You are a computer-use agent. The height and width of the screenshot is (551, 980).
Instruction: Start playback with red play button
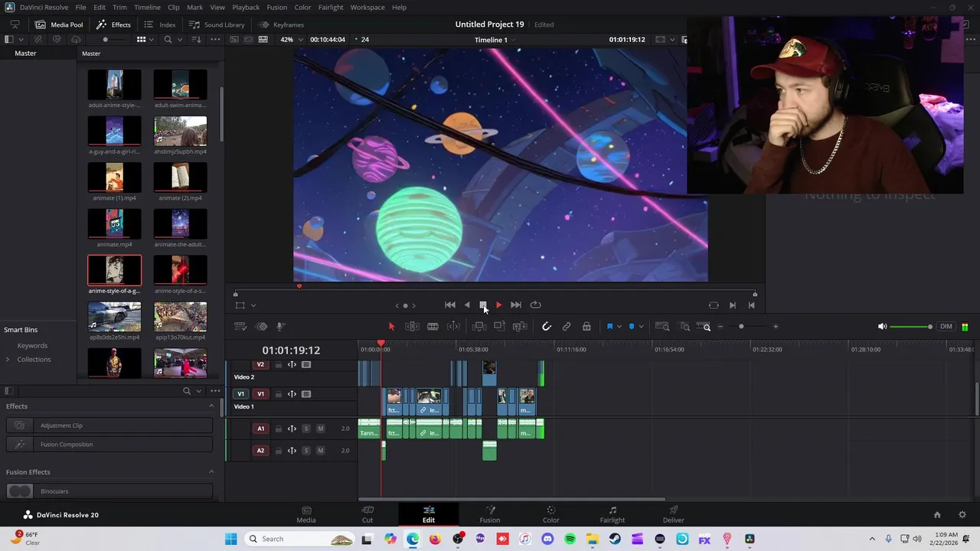[498, 305]
